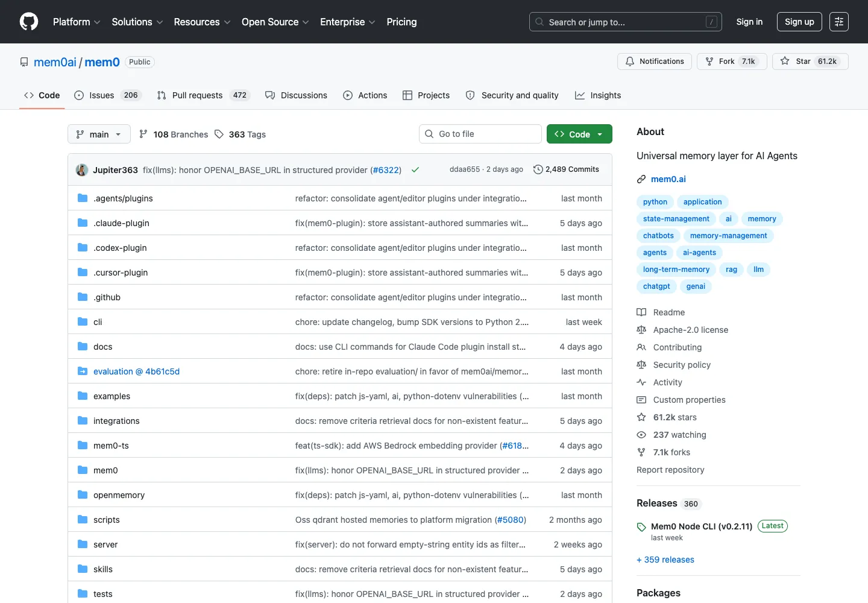Screen dimensions: 868x603
Task: Select the long-term-memory topic tag
Action: point(676,270)
